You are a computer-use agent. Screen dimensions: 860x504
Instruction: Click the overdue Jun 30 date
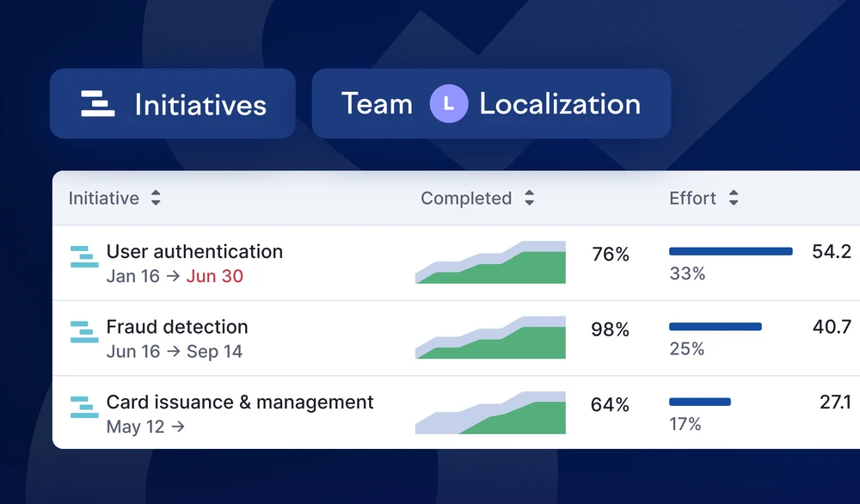[x=214, y=276]
